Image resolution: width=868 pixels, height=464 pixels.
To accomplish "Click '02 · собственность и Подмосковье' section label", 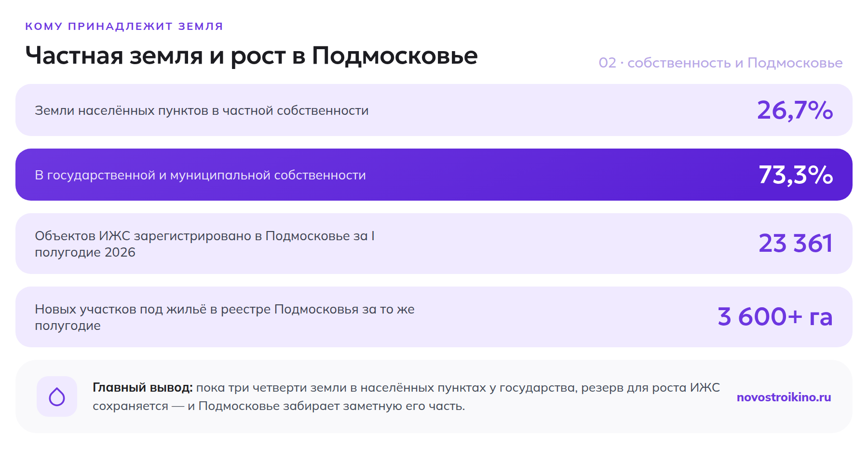I will (x=720, y=63).
